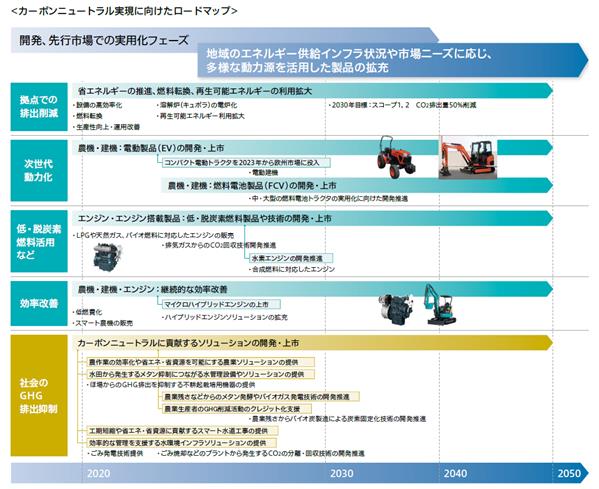
Task: Click the カーボンニュートラル実現に向けたロードマップ title
Action: pyautogui.click(x=125, y=11)
